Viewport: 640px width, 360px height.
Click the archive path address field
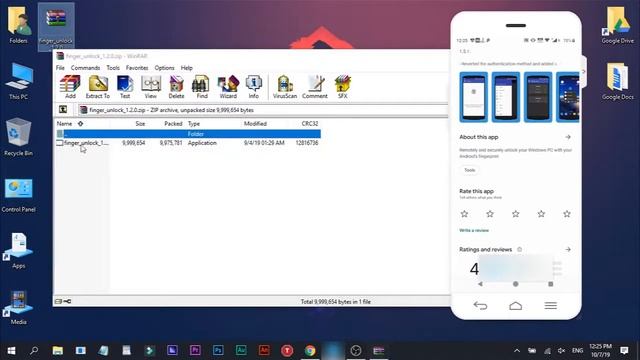(x=263, y=110)
